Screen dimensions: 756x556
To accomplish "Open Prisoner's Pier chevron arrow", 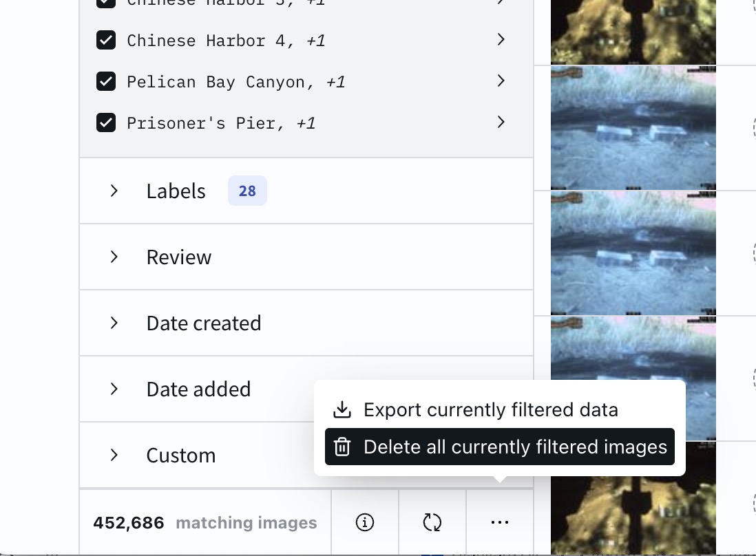I will click(x=501, y=122).
